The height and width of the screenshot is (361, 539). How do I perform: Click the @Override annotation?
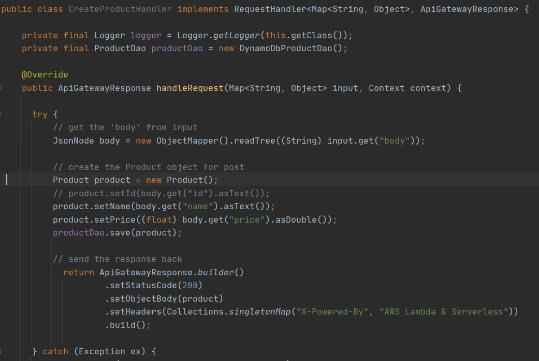[45, 75]
